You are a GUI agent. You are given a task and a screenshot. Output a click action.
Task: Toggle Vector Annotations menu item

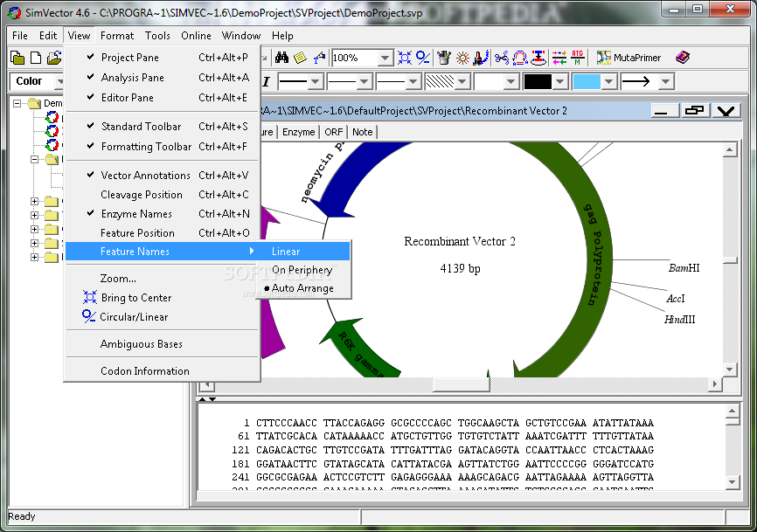coord(163,176)
